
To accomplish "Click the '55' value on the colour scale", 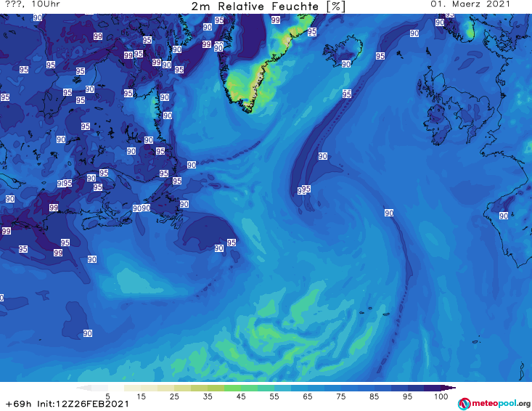I will pyautogui.click(x=274, y=396).
